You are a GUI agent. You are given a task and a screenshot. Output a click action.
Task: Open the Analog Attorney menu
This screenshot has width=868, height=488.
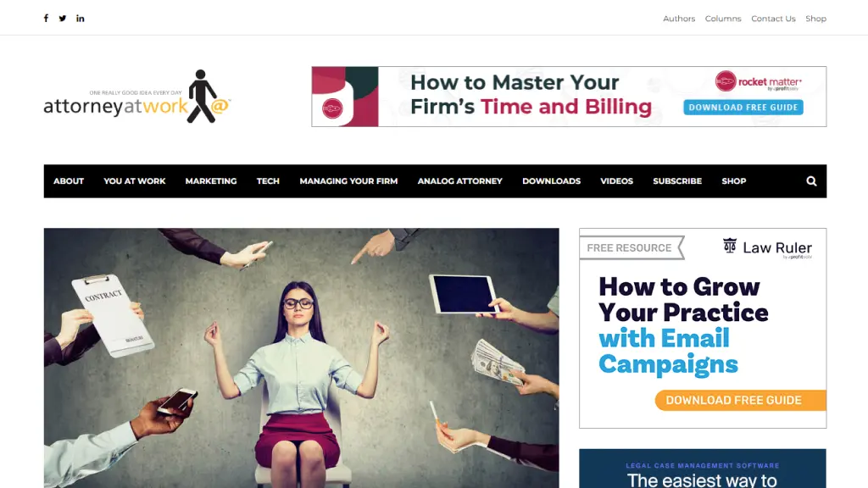click(x=460, y=181)
